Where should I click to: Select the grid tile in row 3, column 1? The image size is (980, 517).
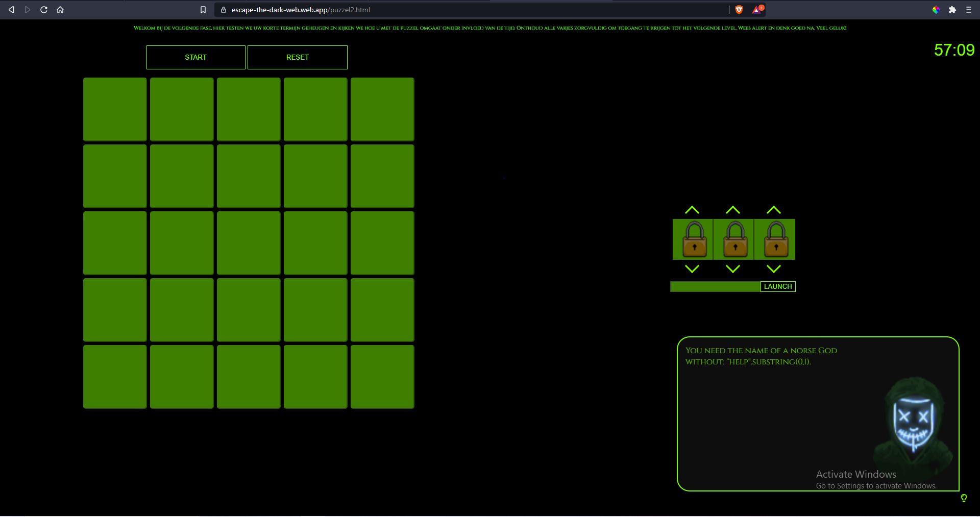[115, 243]
